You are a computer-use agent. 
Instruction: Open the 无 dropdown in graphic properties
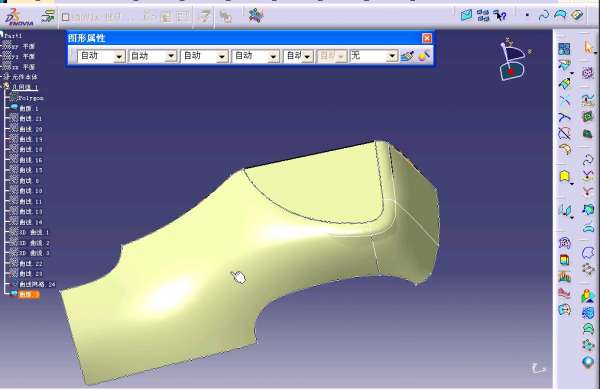pyautogui.click(x=374, y=56)
